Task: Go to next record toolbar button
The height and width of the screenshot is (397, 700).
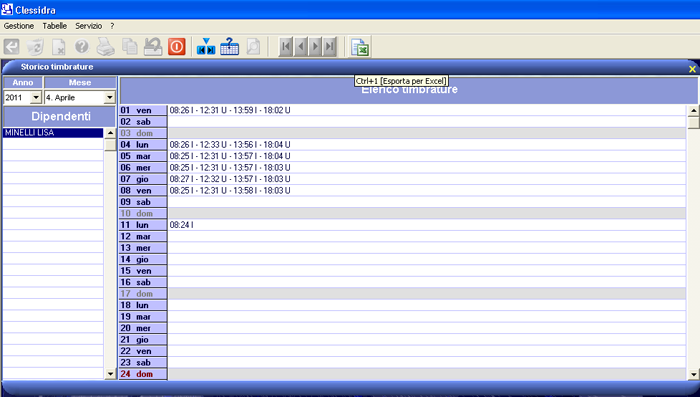Action: [x=315, y=46]
